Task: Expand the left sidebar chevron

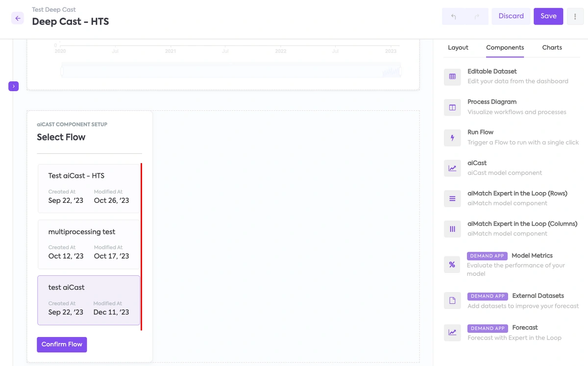Action: [13, 86]
